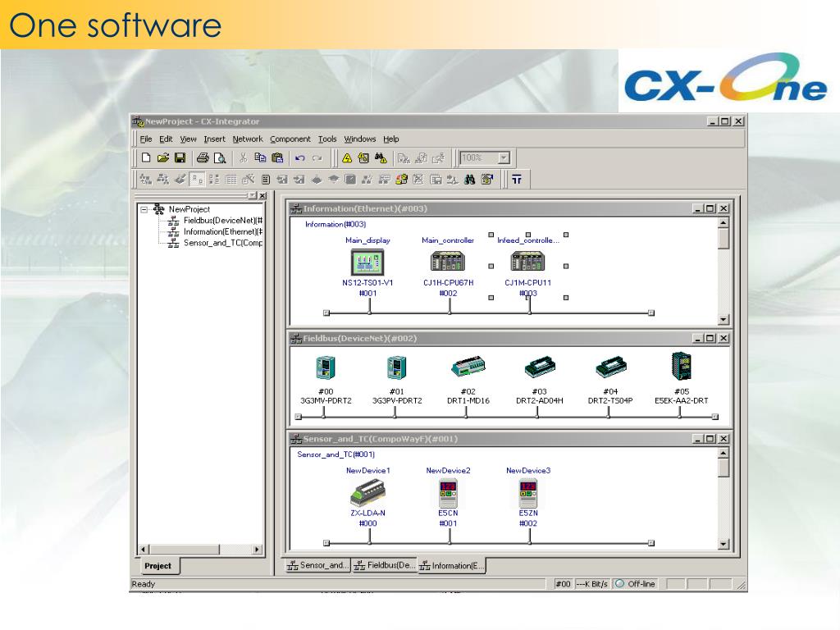This screenshot has height=630, width=840.
Task: Click the TT icon at second toolbar end
Action: 517,180
